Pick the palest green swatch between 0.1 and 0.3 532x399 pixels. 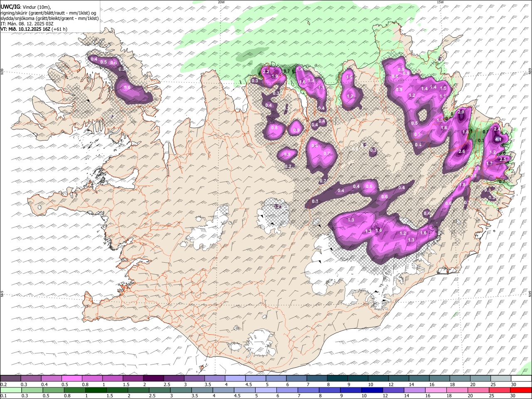(x=10, y=390)
